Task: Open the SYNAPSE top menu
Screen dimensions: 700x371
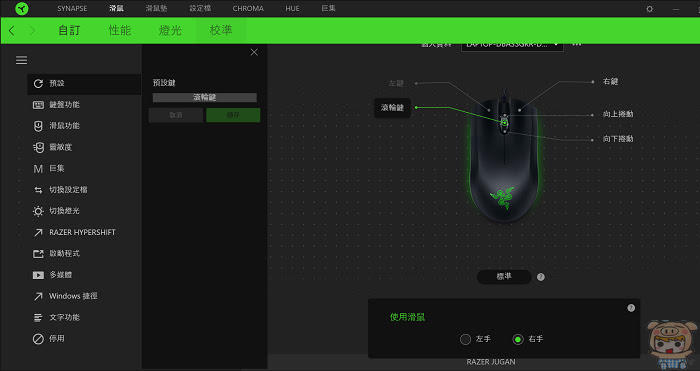Action: (72, 8)
